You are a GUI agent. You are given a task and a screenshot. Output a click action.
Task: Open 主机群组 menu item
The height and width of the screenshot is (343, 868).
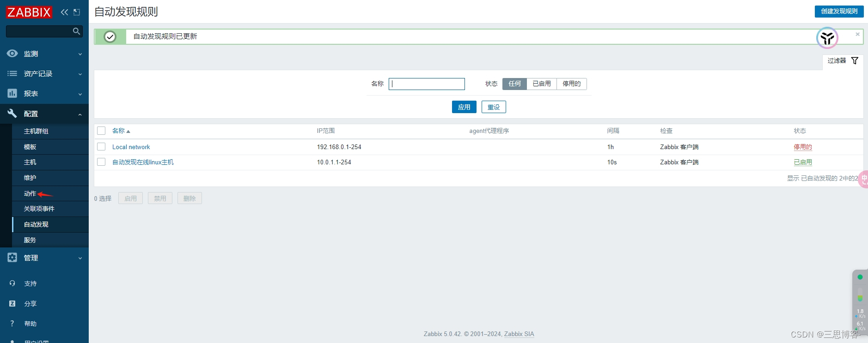50,131
